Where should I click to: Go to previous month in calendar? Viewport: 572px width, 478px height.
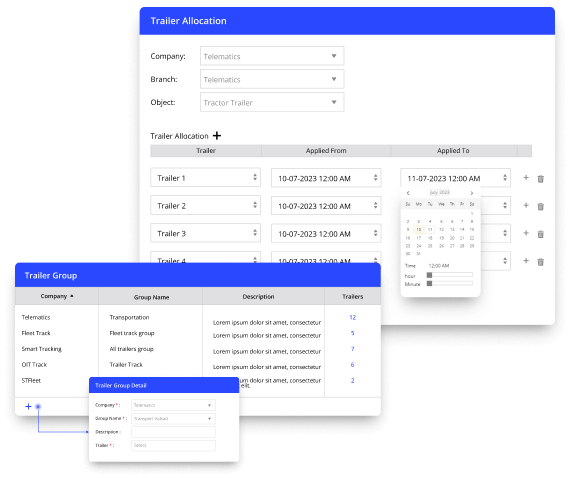click(408, 193)
